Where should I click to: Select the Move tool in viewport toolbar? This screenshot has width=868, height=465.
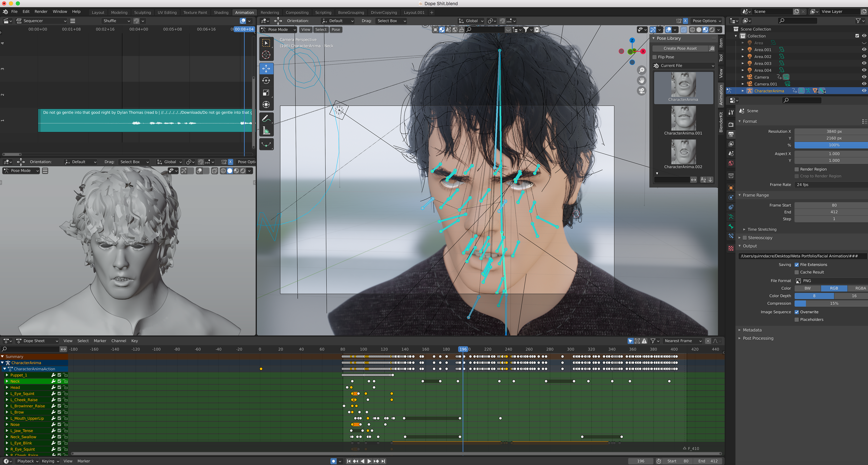pyautogui.click(x=266, y=69)
